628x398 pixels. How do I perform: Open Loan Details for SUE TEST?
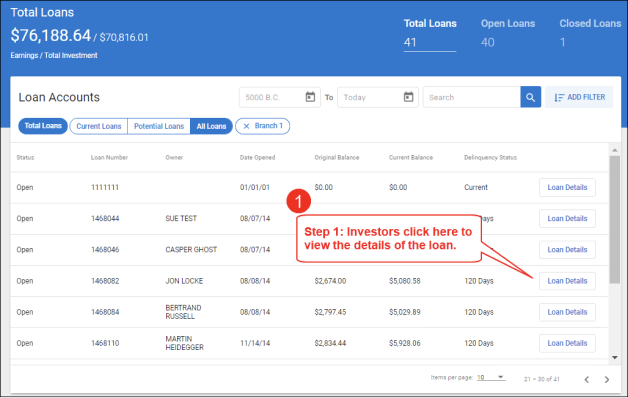coord(567,219)
